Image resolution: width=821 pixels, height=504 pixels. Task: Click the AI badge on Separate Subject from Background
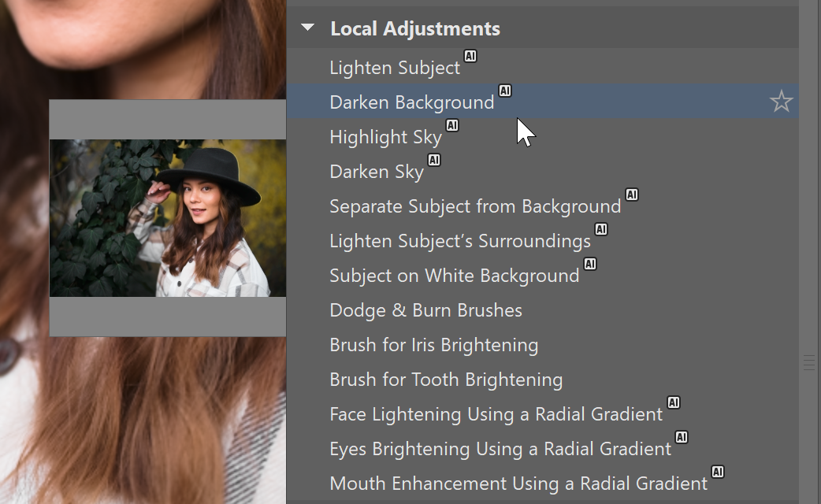(x=632, y=194)
